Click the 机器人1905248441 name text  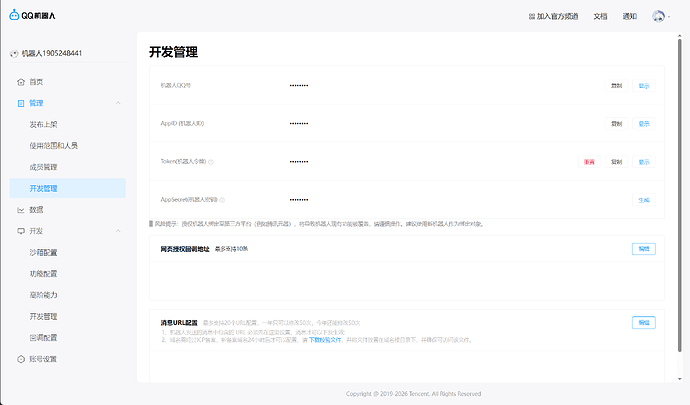[51, 53]
